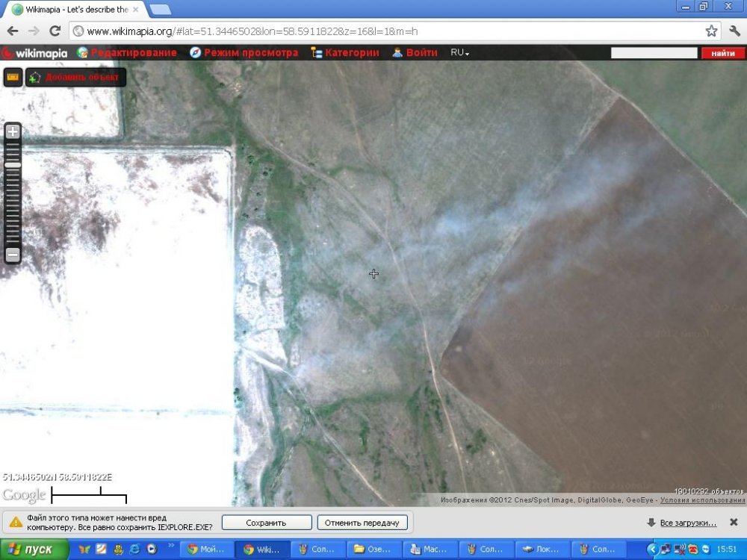Viewport: 747px width, 560px height.
Task: Switch to the Мас… taskbar window
Action: coord(430,550)
